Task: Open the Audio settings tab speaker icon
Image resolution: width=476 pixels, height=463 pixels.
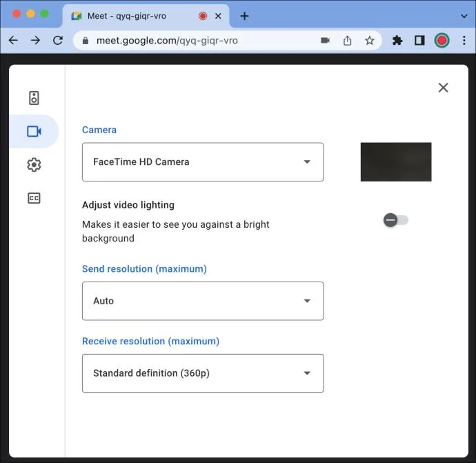Action: tap(34, 98)
